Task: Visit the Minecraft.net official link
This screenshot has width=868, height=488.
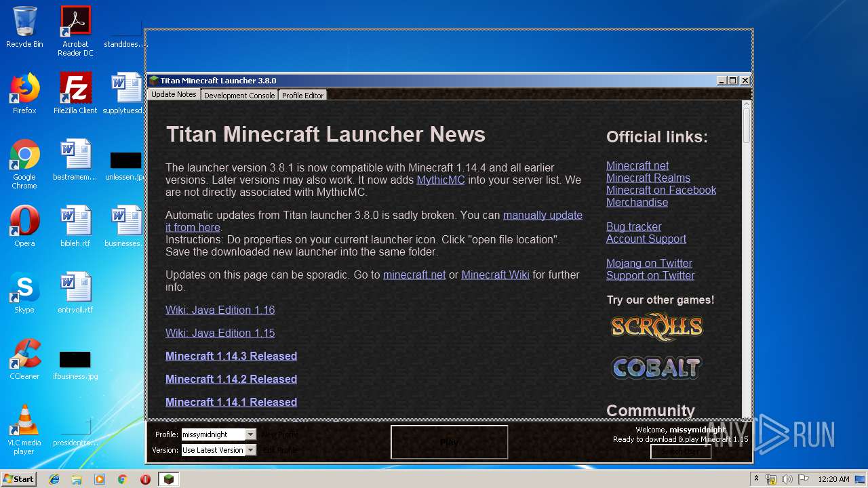Action: [637, 165]
